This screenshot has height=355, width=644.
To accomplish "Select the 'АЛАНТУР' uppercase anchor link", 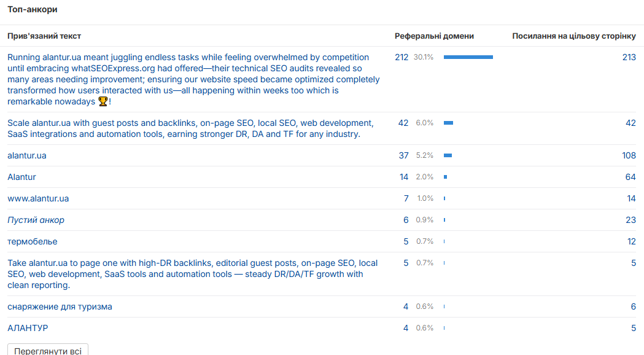I will click(x=28, y=328).
